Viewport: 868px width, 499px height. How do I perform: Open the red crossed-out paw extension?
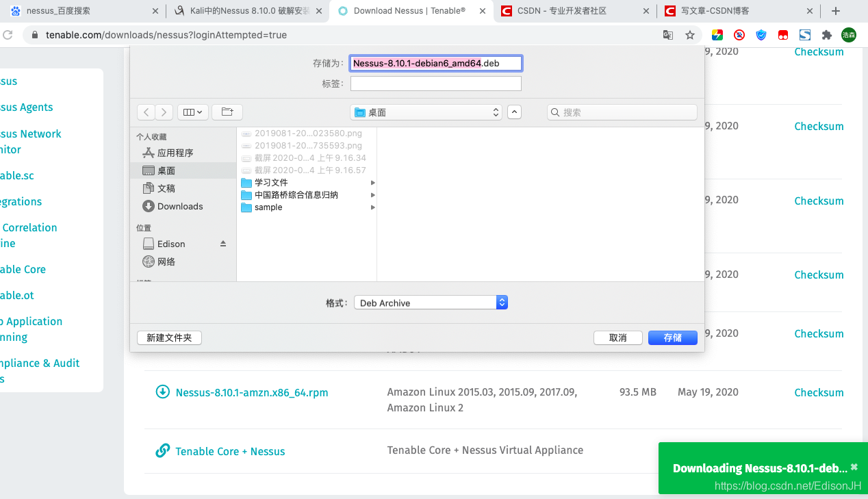(x=739, y=35)
